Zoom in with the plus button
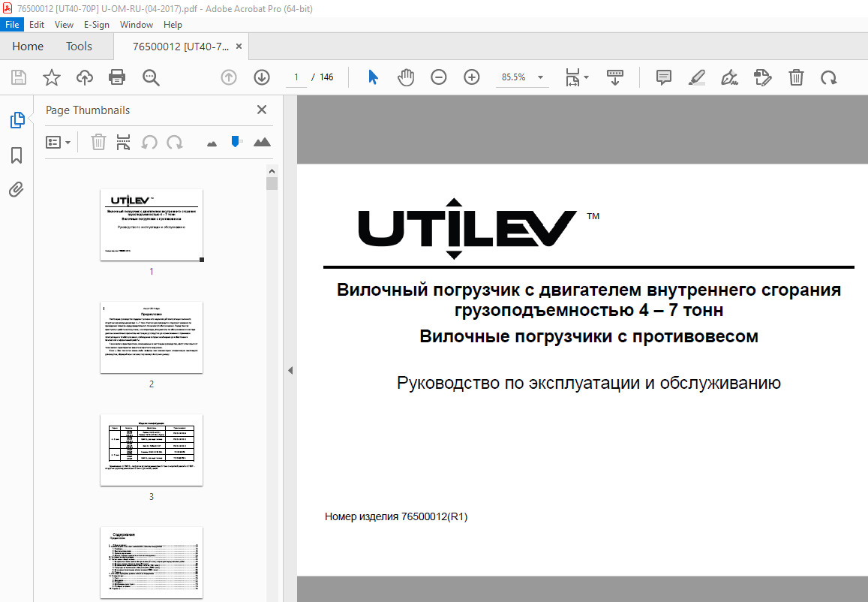 tap(472, 77)
